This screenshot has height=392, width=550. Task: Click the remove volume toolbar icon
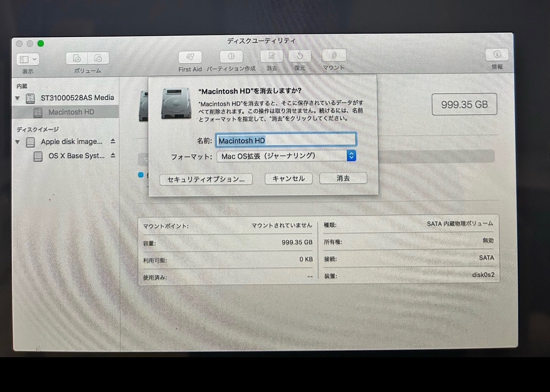[98, 58]
